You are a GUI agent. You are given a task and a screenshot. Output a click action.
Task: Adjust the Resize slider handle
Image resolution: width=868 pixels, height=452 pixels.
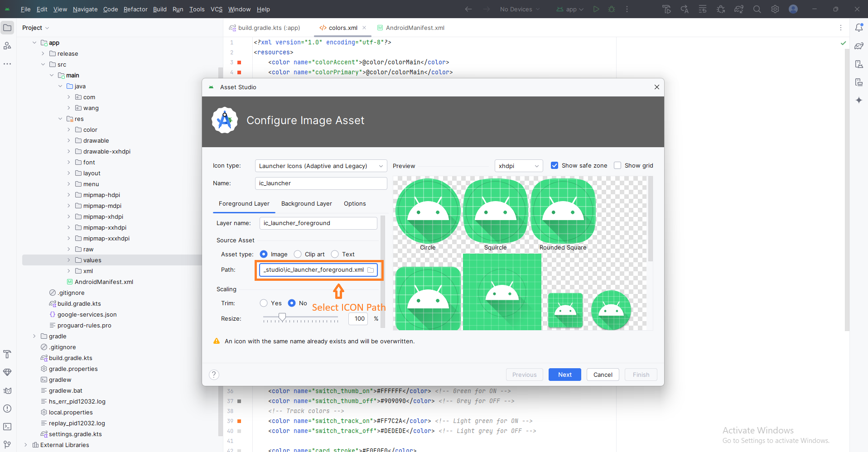[x=282, y=317]
